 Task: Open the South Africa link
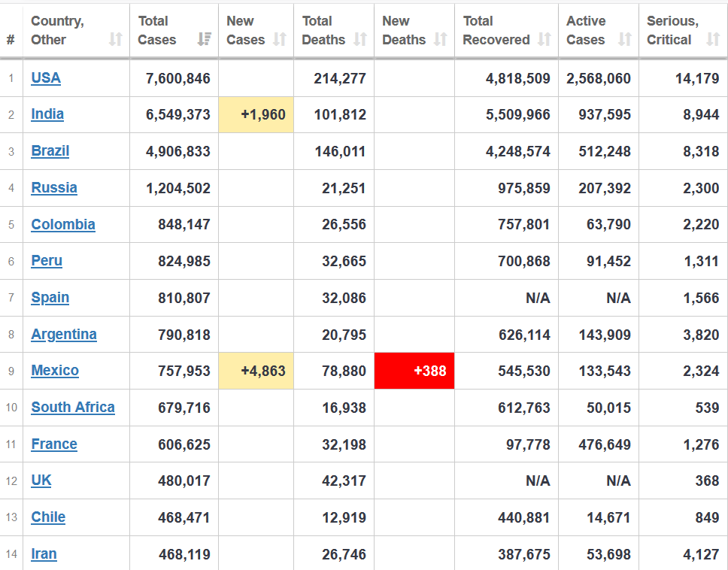coord(73,407)
